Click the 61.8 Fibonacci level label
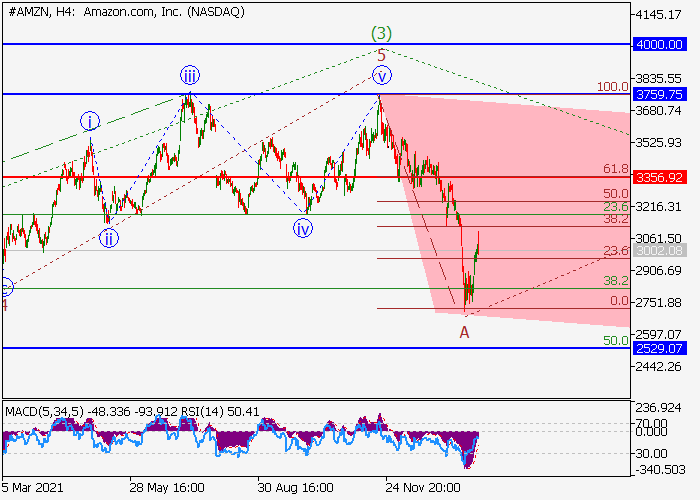The width and height of the screenshot is (700, 500). tap(616, 169)
